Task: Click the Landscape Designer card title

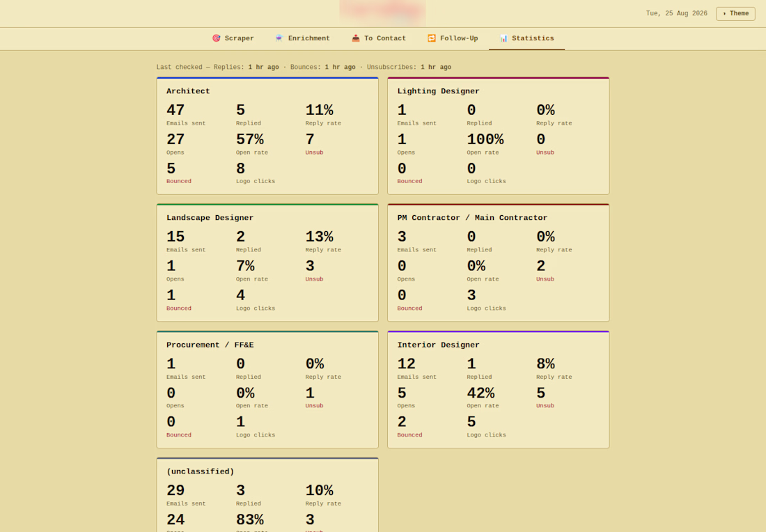Action: point(210,218)
